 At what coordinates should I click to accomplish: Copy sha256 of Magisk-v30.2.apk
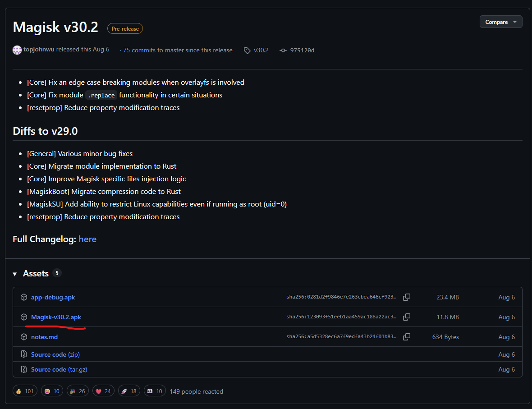407,317
